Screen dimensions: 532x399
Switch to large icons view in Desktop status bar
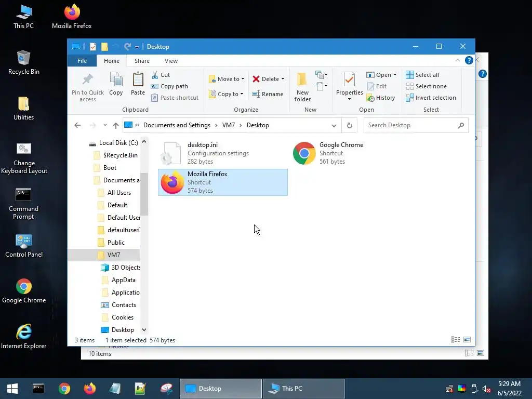[467, 340]
